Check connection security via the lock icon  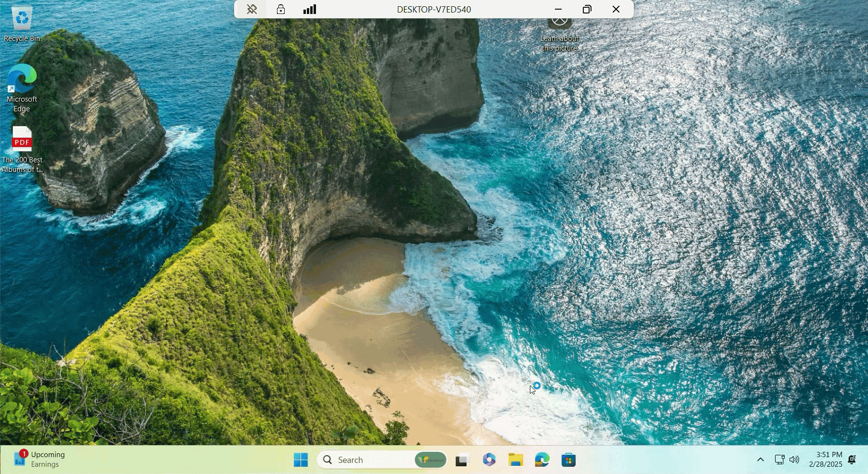click(281, 9)
